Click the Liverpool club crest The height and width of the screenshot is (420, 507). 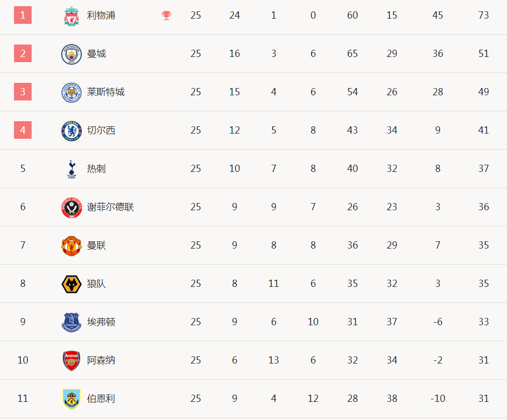(72, 16)
